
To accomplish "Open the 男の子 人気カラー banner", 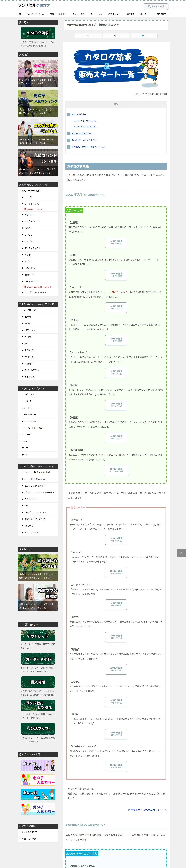I will [x=38, y=809].
